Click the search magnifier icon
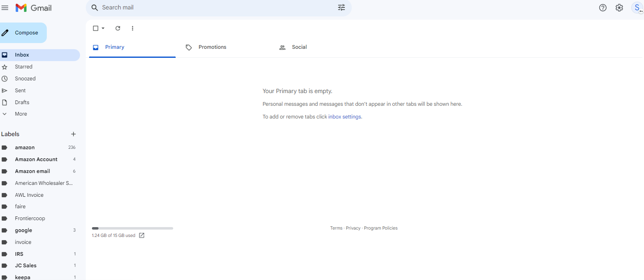Viewport: 644px width, 280px height. (x=95, y=8)
